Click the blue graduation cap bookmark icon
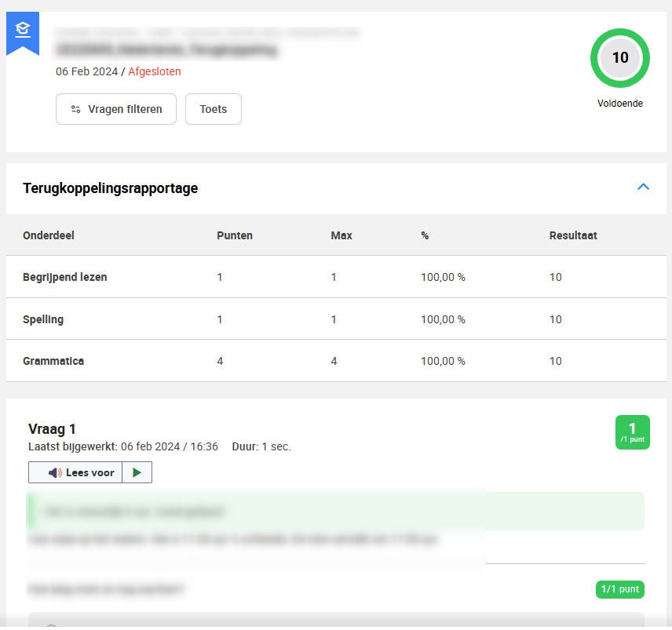The width and height of the screenshot is (672, 630). coord(23,34)
